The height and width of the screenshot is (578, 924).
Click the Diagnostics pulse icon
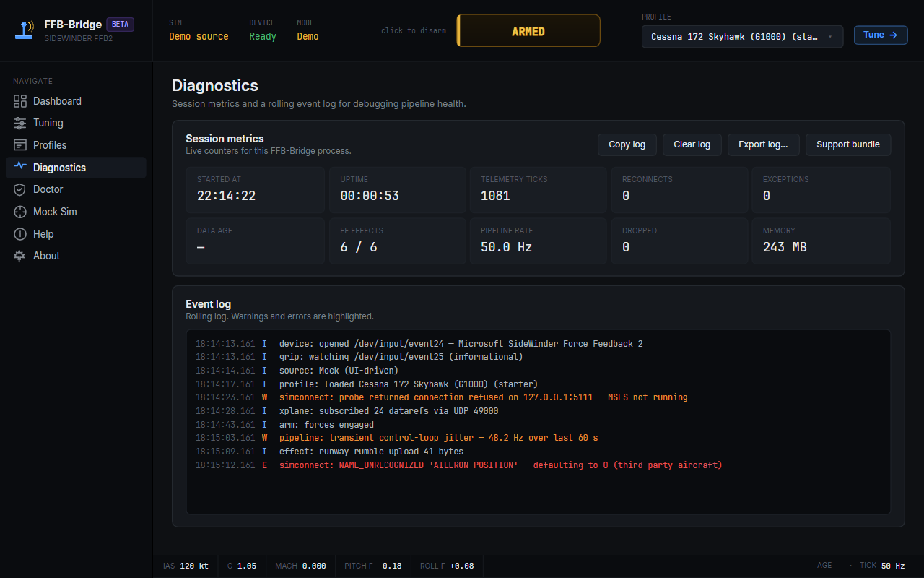click(x=20, y=167)
